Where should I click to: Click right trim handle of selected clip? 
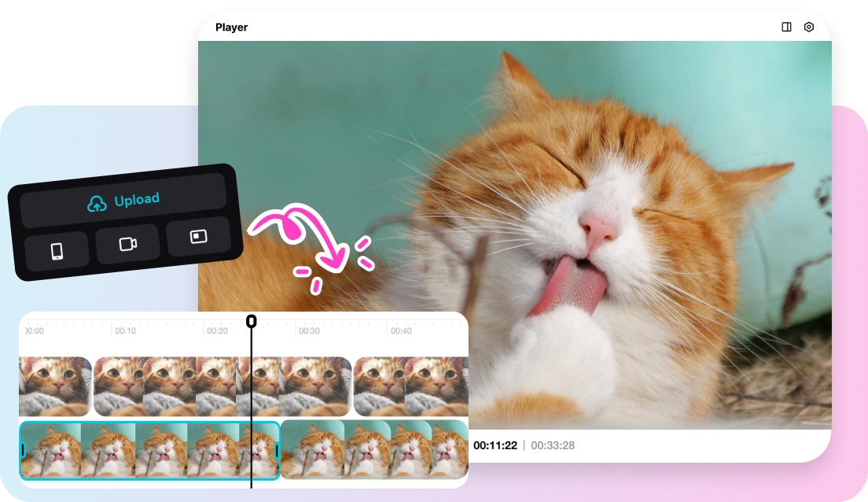click(x=277, y=450)
